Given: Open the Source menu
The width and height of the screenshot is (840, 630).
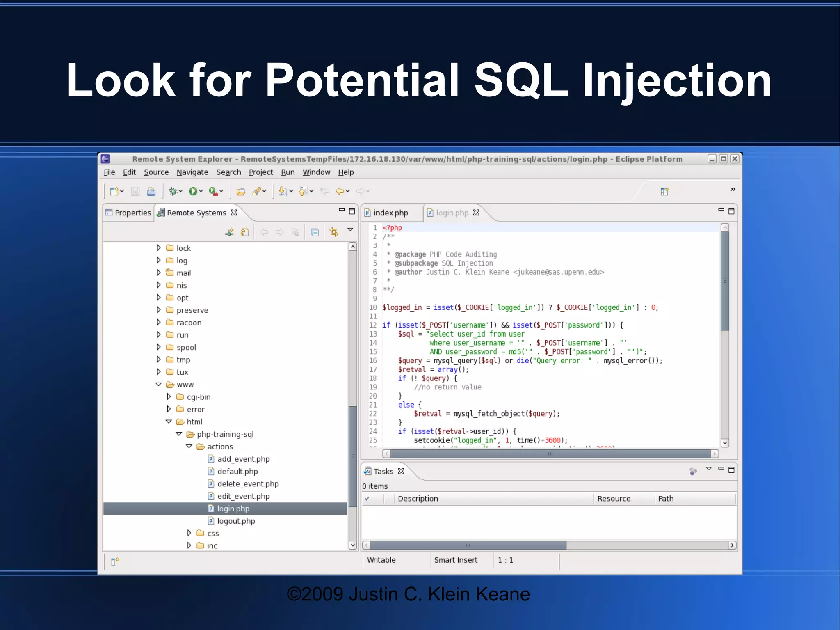Looking at the screenshot, I should [x=156, y=172].
